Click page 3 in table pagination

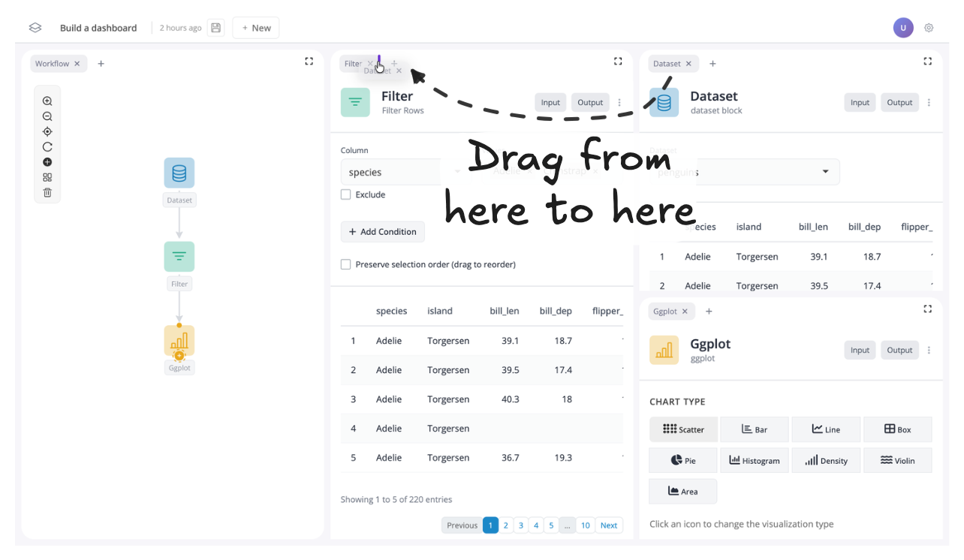point(521,525)
